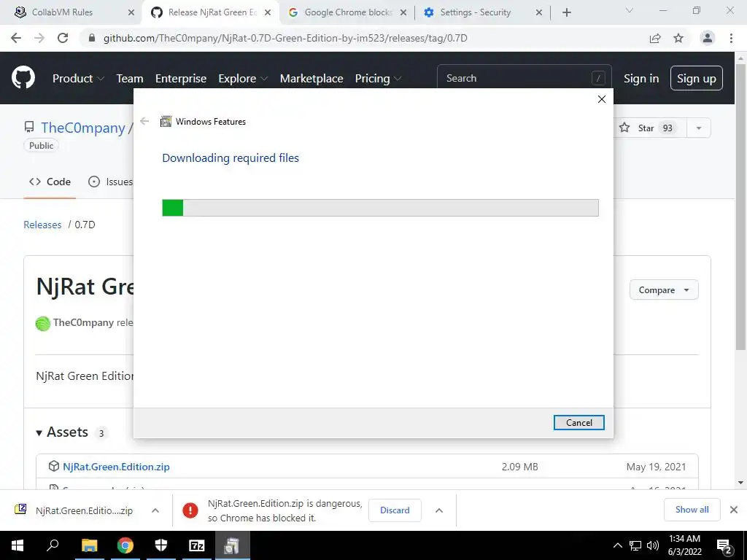Screen dimensions: 747x560
Task: Open taskbar clock showing 1:34 AM
Action: point(684,545)
